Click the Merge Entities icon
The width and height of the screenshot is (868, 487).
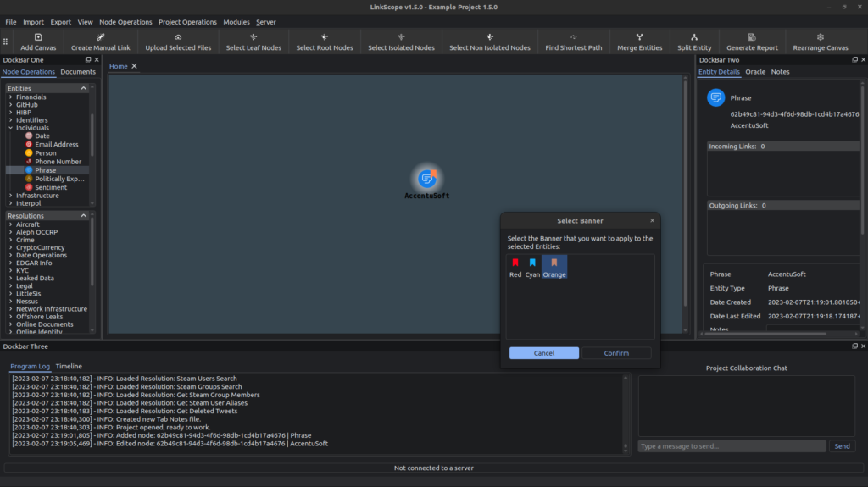coord(639,37)
